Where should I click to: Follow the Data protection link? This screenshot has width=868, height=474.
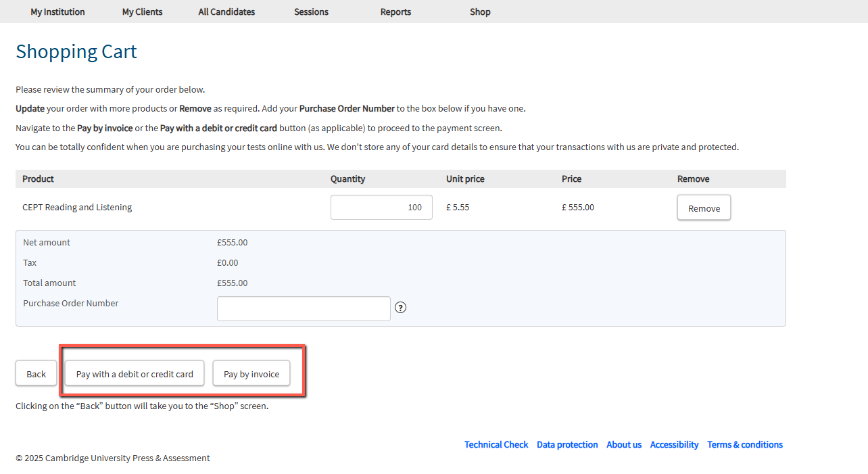pyautogui.click(x=567, y=444)
